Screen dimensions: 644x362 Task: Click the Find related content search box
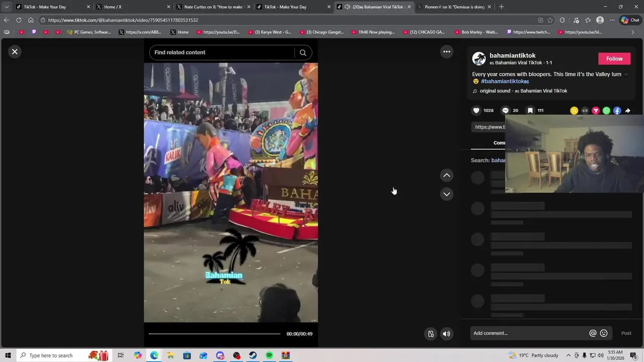(222, 52)
